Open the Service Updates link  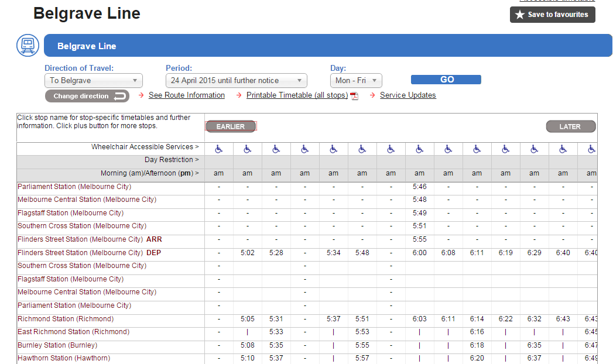coord(407,95)
